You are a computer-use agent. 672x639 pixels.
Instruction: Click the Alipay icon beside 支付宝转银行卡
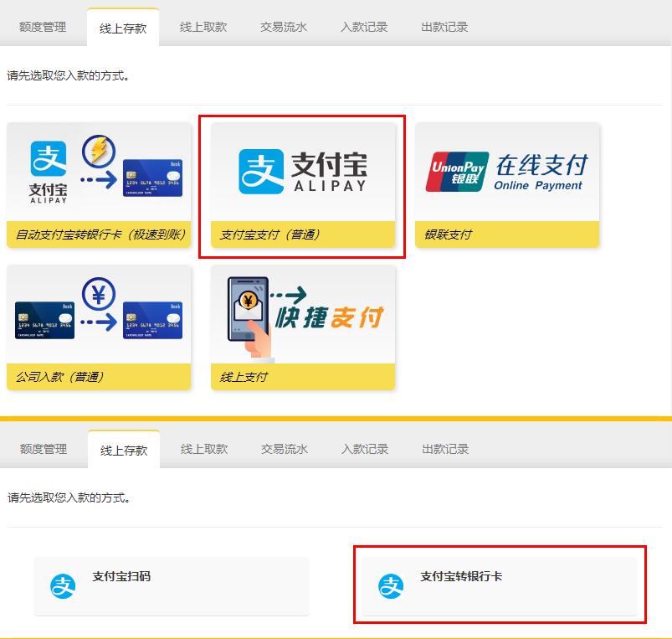[x=391, y=586]
